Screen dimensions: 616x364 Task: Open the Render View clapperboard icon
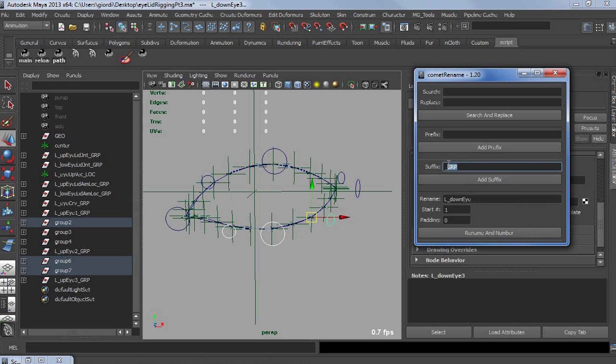pos(404,27)
